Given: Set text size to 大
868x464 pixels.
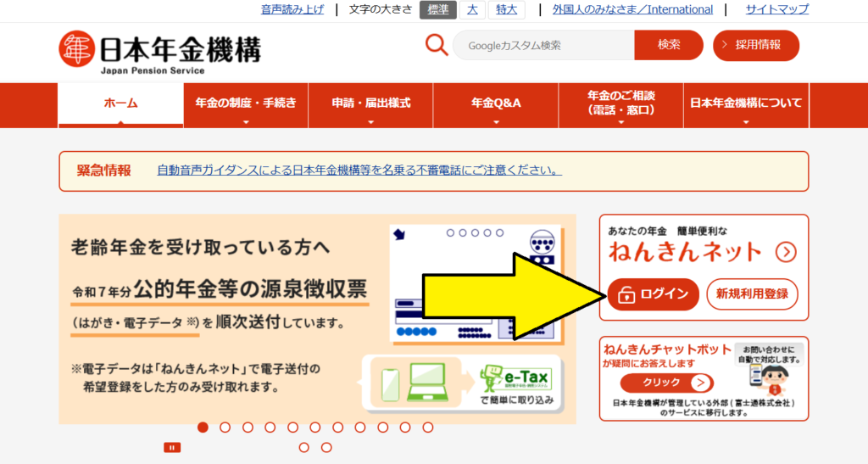Looking at the screenshot, I should click(472, 9).
